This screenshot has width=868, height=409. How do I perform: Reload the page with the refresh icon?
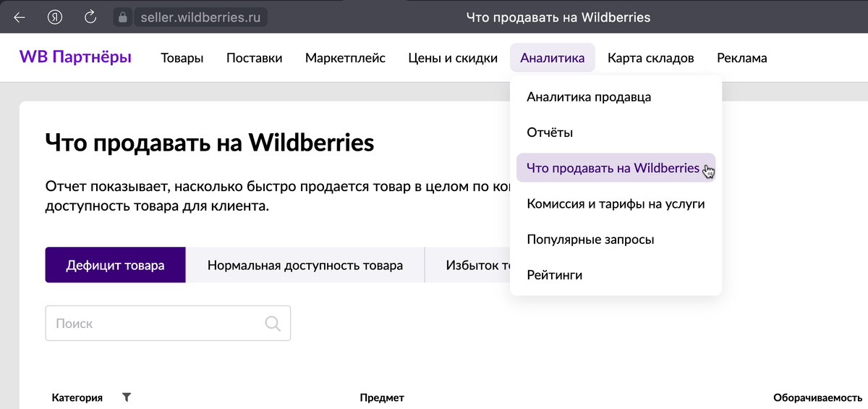coord(90,17)
